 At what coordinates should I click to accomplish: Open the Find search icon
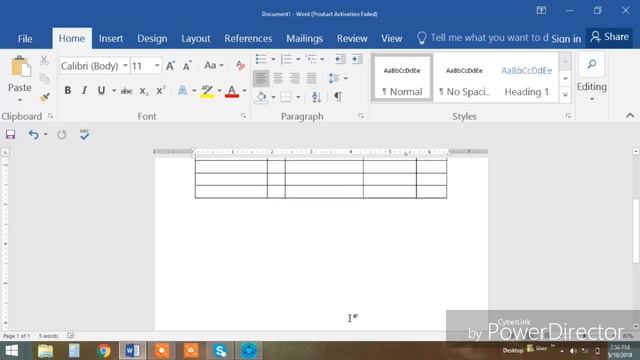(591, 64)
